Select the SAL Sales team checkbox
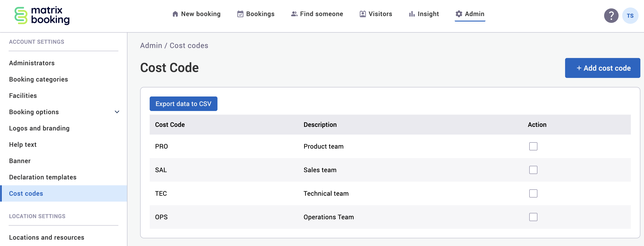 (533, 170)
